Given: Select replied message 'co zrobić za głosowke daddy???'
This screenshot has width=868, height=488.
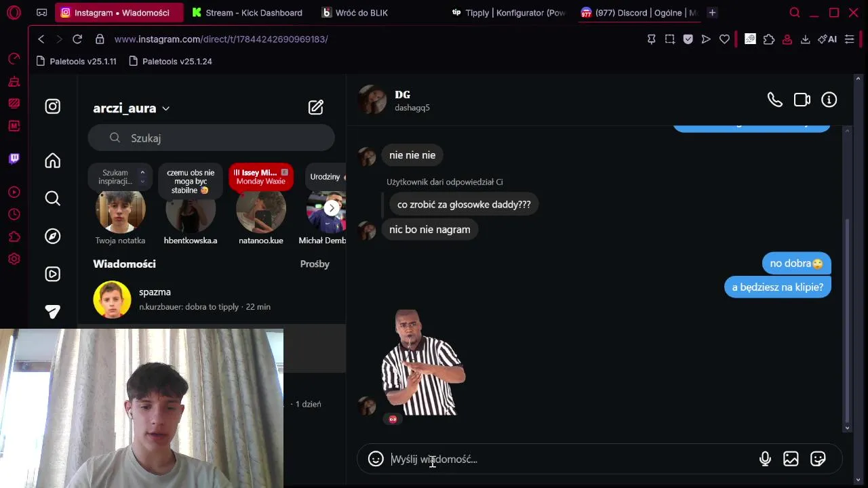Looking at the screenshot, I should pyautogui.click(x=464, y=205).
